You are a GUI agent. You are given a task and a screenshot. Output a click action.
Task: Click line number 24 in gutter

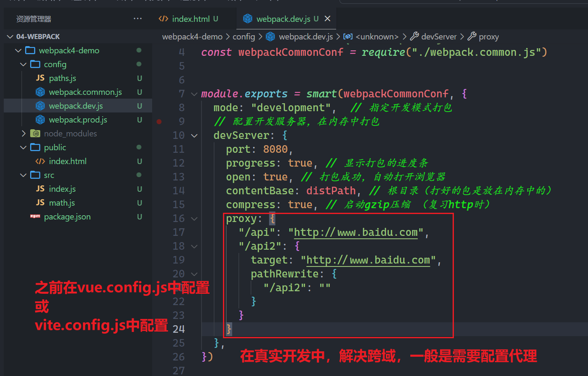point(179,329)
